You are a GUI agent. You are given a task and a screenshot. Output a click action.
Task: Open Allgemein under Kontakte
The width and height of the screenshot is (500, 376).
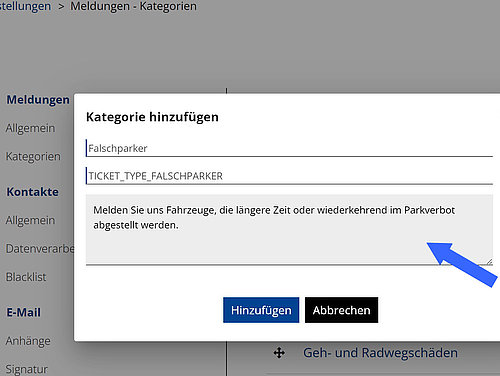30,220
